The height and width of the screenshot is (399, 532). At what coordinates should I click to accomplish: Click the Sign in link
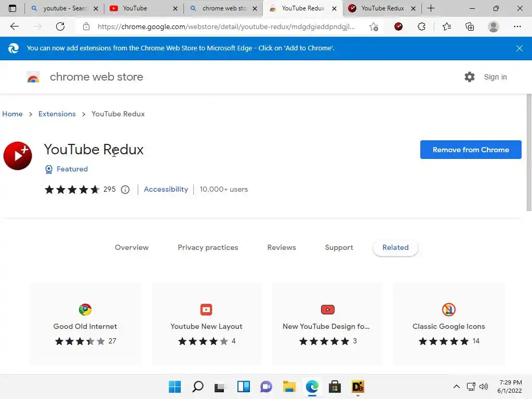[495, 77]
